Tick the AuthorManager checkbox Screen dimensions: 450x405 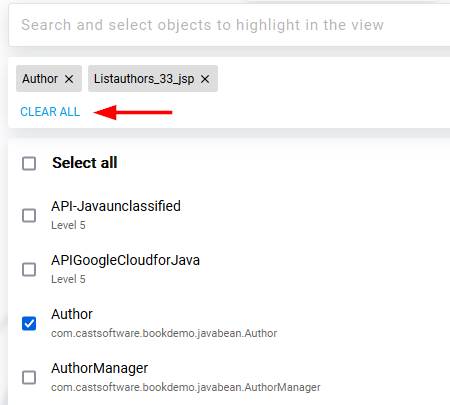[29, 377]
